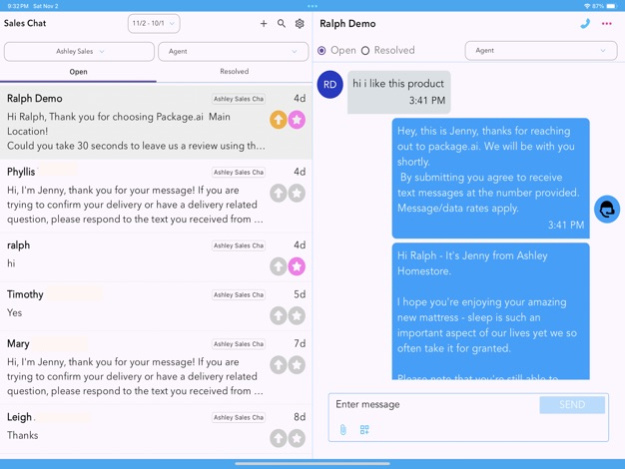This screenshot has width=625, height=469.
Task: Switch to the Open tab
Action: 78,72
